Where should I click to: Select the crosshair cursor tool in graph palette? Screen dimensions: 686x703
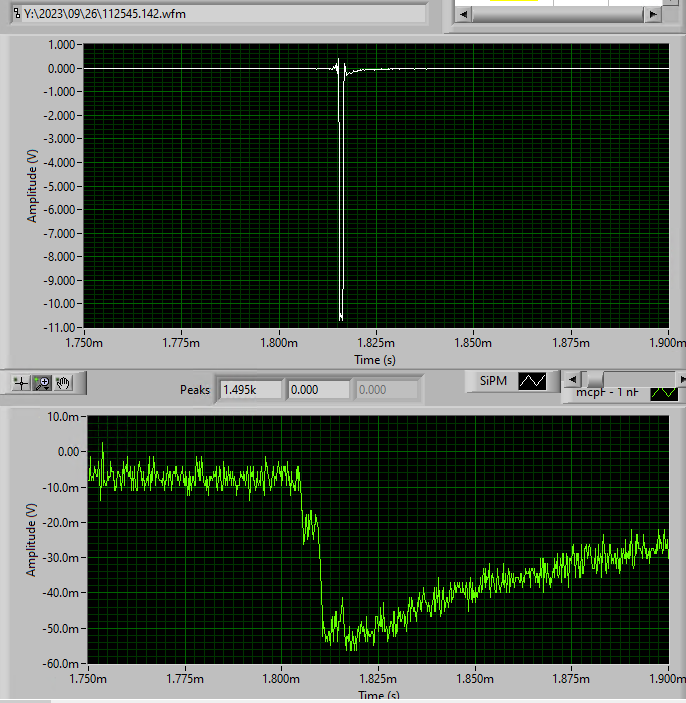[21, 383]
